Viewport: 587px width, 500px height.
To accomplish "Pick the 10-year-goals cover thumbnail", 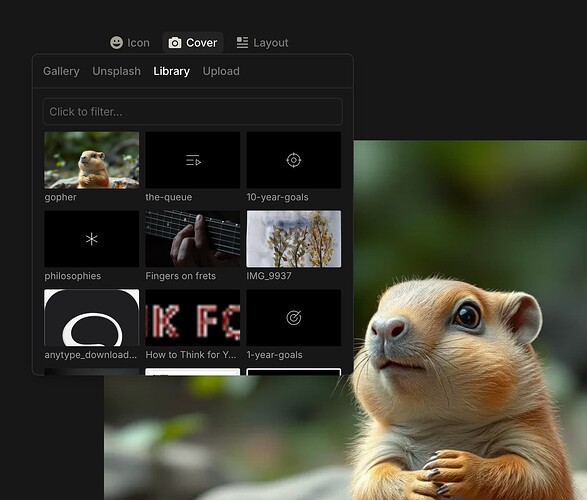I will (x=294, y=160).
